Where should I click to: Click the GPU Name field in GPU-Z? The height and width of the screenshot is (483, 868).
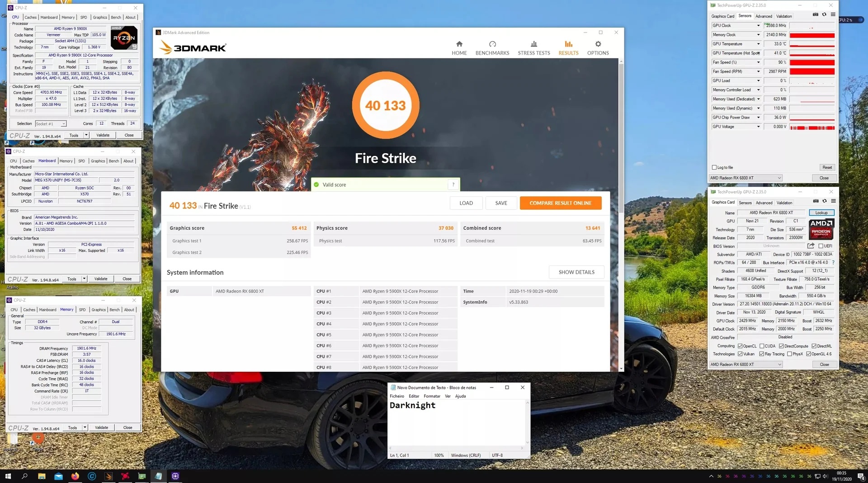coord(771,213)
